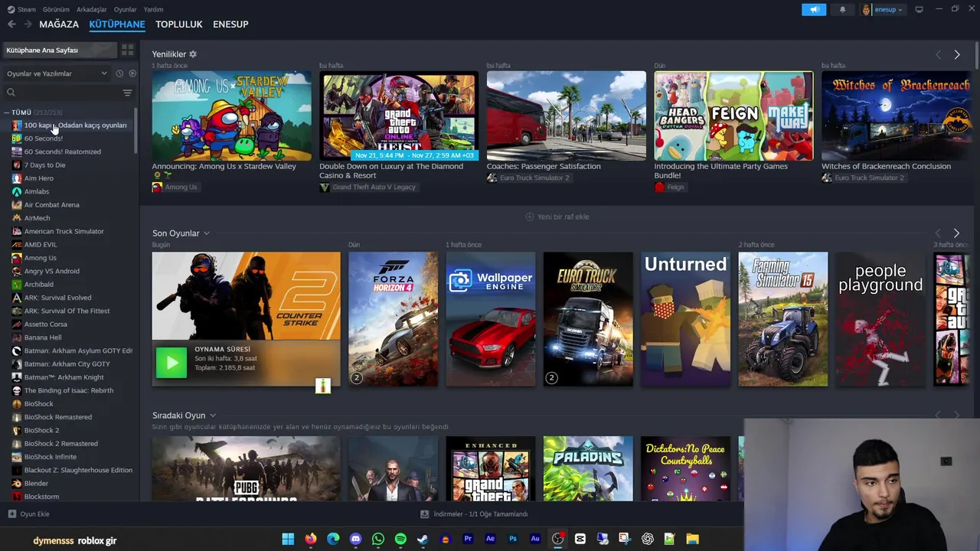Open advanced filter options icon

pyautogui.click(x=127, y=93)
